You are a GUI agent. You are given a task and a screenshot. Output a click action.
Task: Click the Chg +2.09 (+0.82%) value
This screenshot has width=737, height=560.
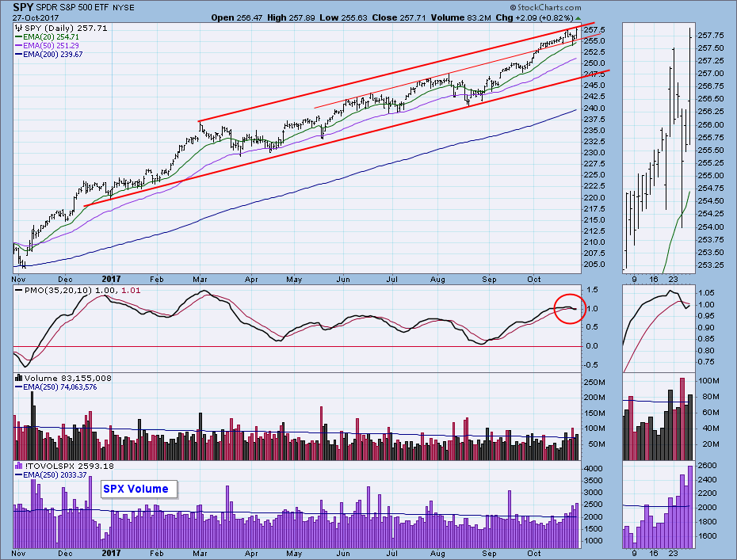tap(535, 18)
